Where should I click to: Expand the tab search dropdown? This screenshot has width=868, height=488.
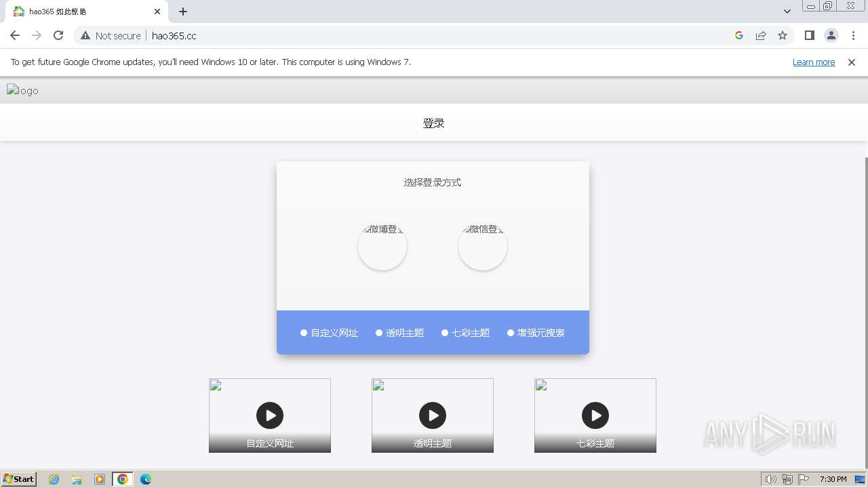787,12
